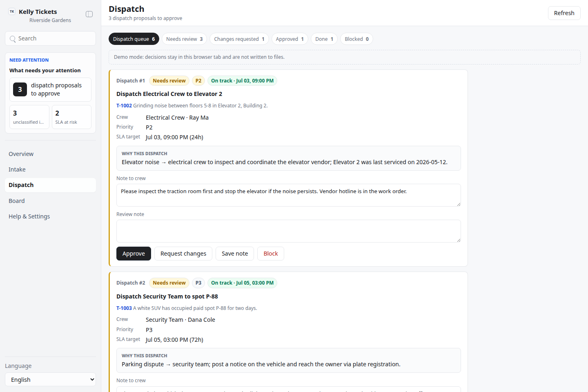Block Dispatch #1

point(271,254)
